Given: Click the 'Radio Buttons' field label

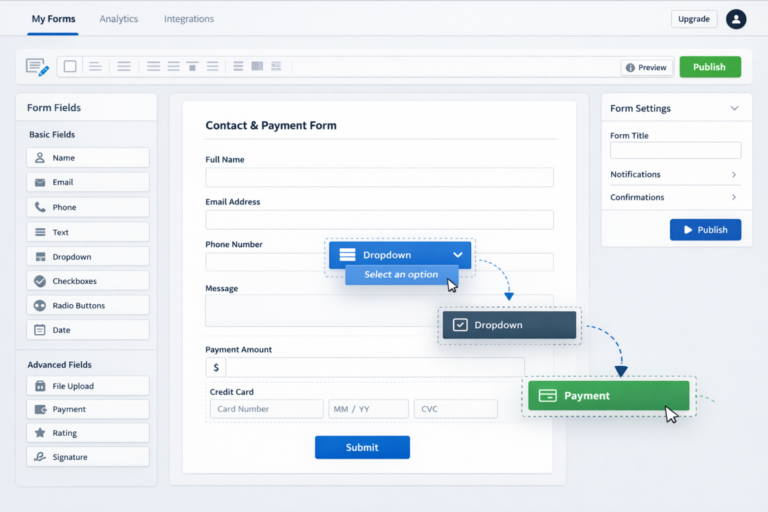Looking at the screenshot, I should [78, 306].
